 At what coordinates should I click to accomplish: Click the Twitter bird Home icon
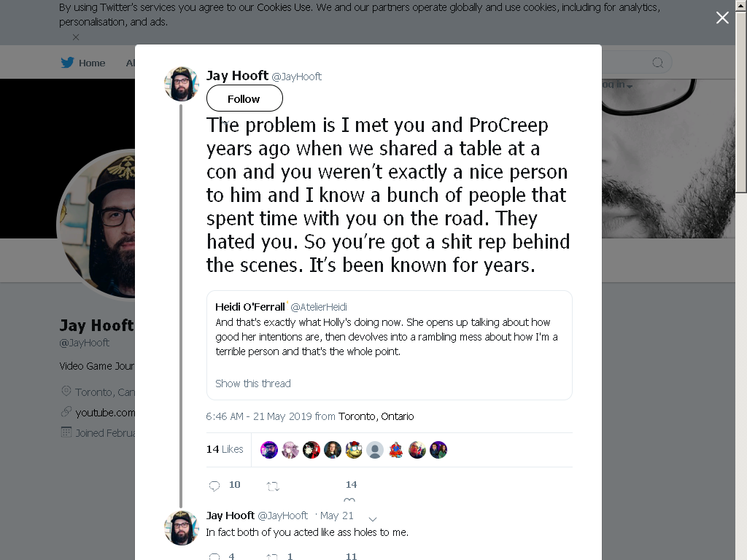click(x=67, y=63)
